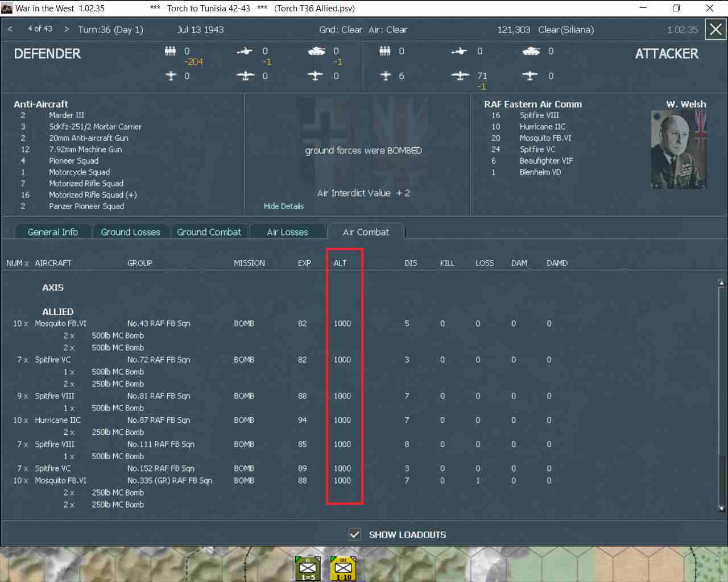Click the scrollbar down arrow in air combat list
The height and width of the screenshot is (582, 728).
coord(721,508)
